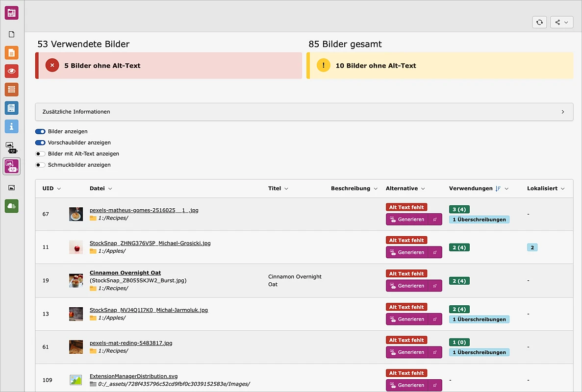Turn off 'Vorschaubilder anzeigen' toggle
This screenshot has height=392, width=582.
pos(40,143)
